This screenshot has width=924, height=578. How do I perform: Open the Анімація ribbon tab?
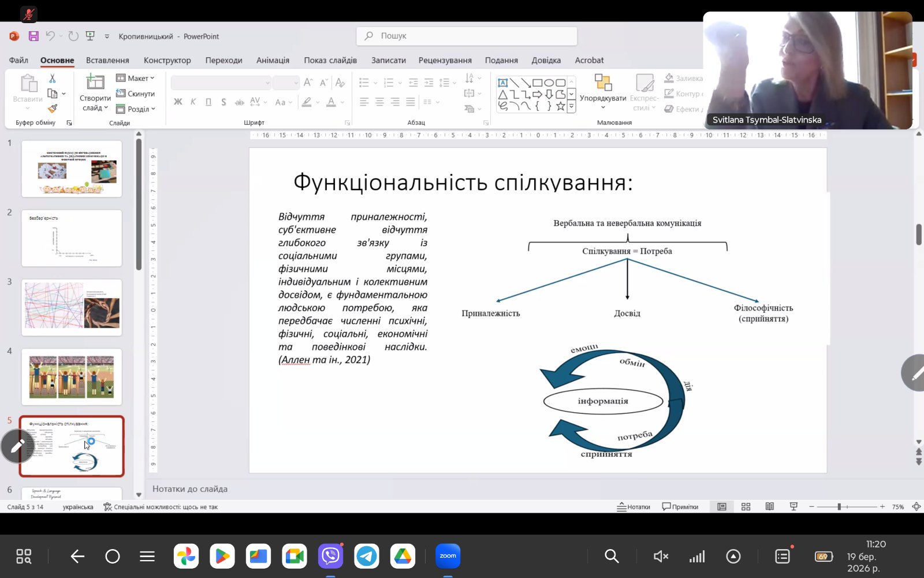[x=273, y=60]
